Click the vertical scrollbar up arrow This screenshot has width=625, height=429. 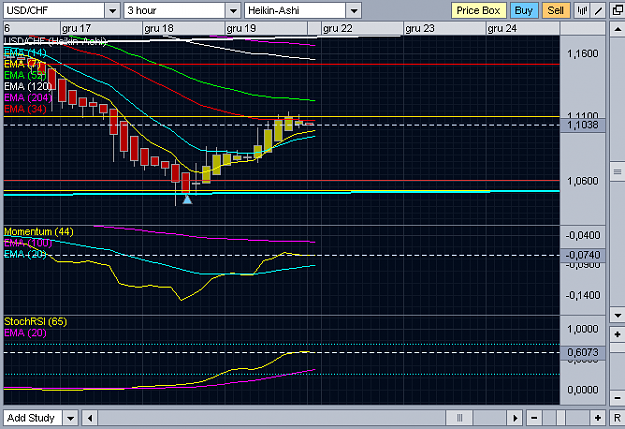(x=617, y=29)
